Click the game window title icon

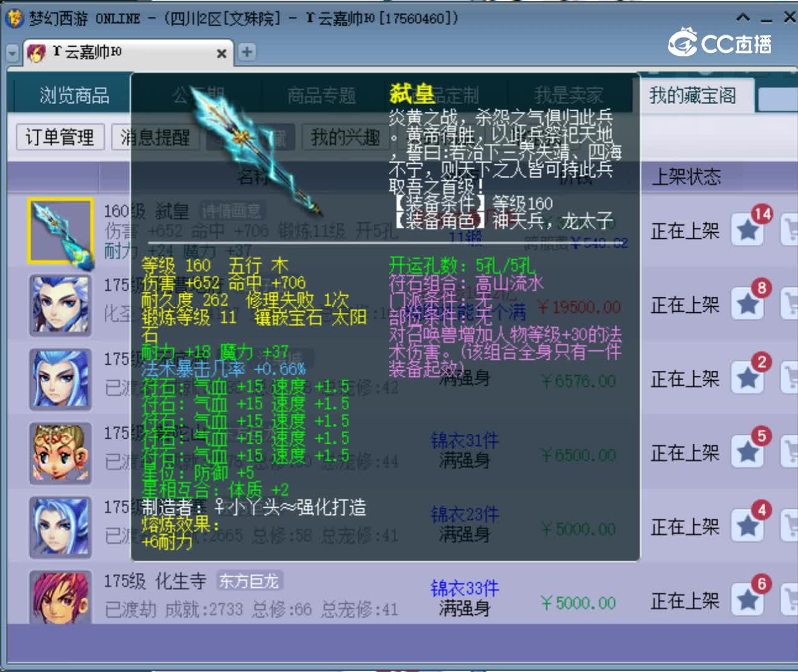pos(15,18)
